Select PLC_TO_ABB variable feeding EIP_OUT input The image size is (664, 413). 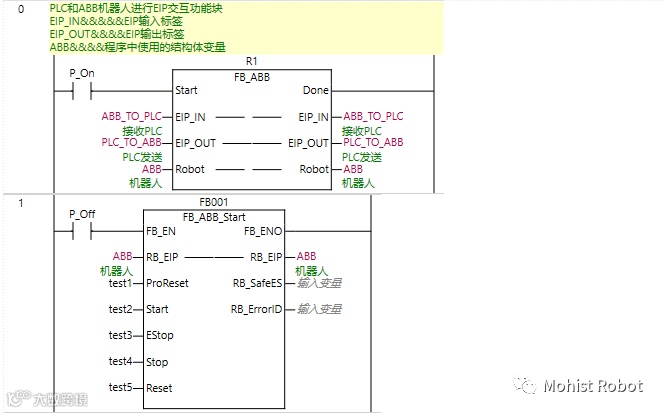coord(131,142)
